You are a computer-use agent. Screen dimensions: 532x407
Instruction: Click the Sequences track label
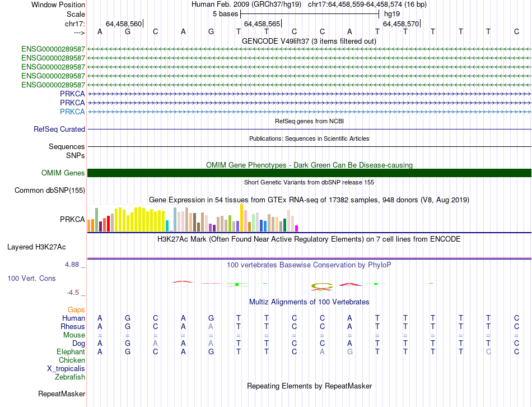click(x=67, y=146)
